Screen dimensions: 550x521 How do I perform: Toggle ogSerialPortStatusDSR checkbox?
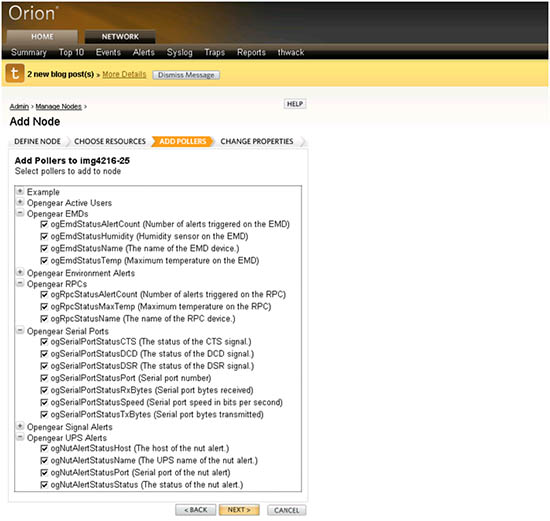coord(44,366)
